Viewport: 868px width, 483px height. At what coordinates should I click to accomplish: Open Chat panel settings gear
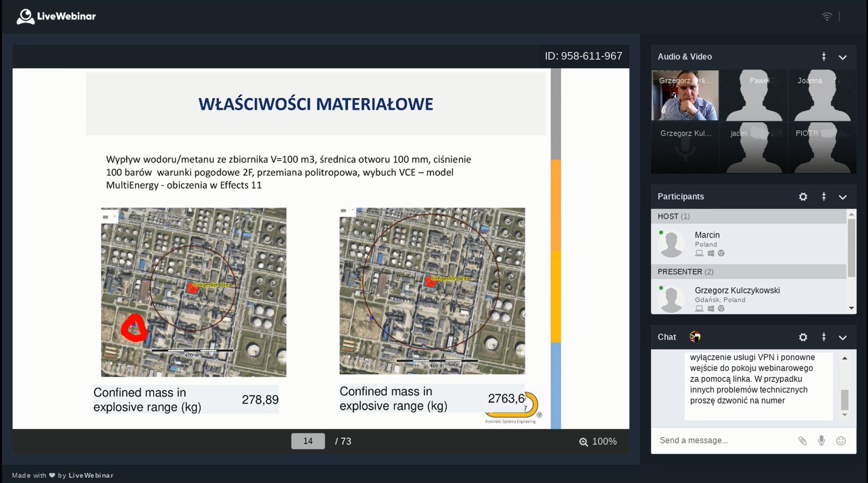[803, 337]
